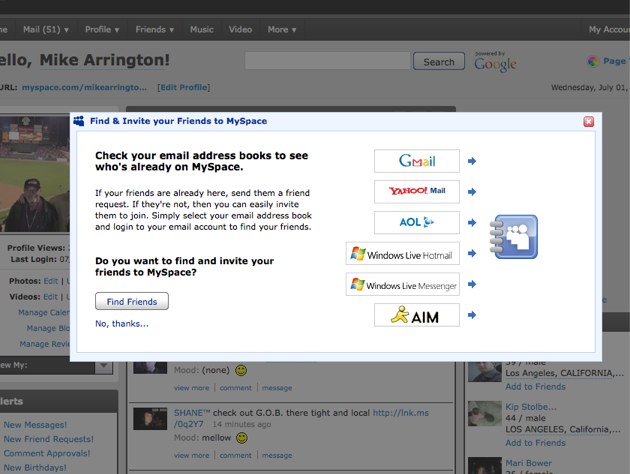Click comment under Mood (none) status
630x474 pixels.
click(x=235, y=388)
